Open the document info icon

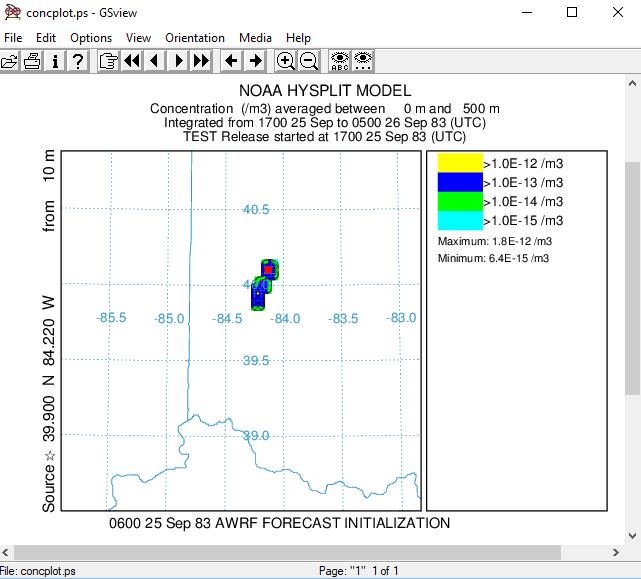click(x=55, y=61)
